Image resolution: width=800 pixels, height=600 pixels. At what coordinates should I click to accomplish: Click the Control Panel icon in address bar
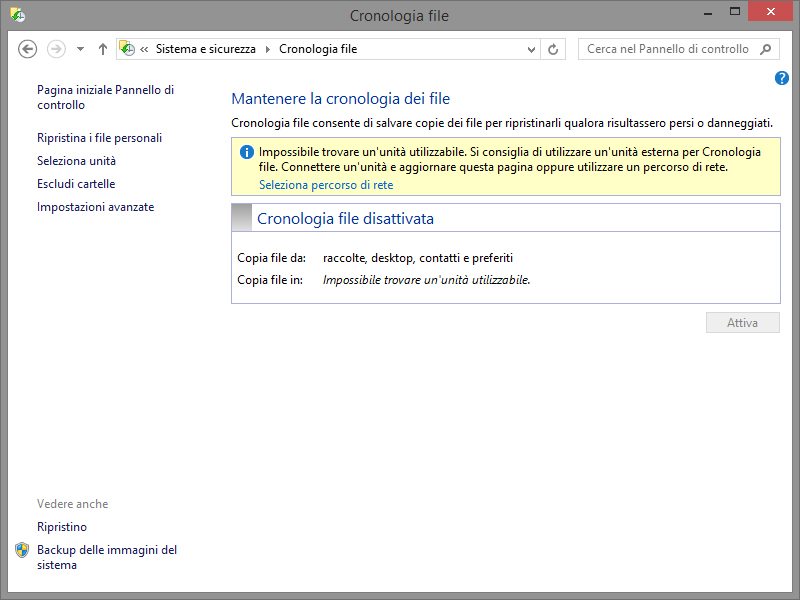point(127,49)
